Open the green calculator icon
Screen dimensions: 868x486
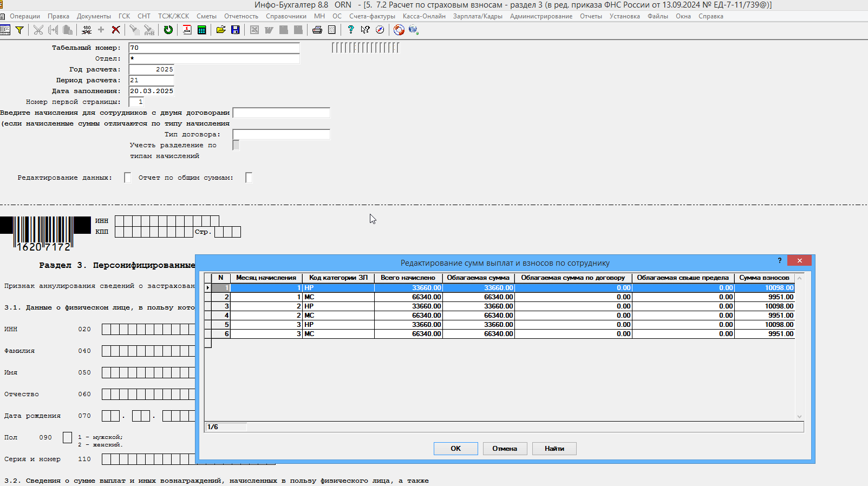click(x=202, y=30)
